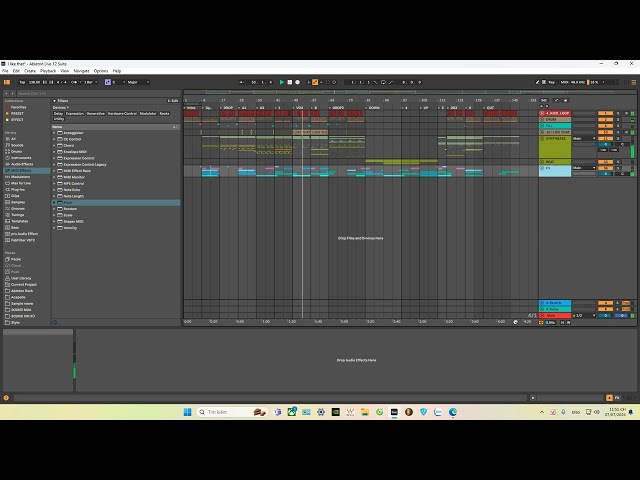The width and height of the screenshot is (640, 480).
Task: Expand the Pitch device folder
Action: pyautogui.click(x=54, y=202)
